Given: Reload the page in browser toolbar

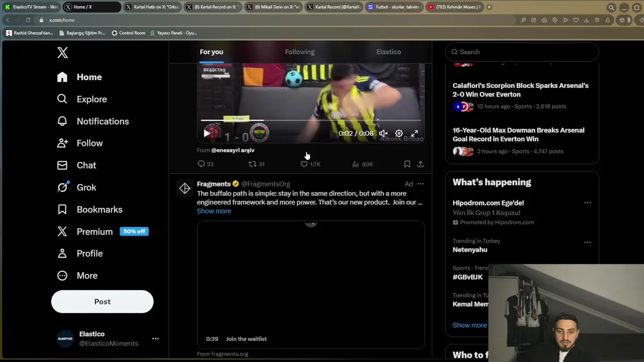Looking at the screenshot, I should coord(28,20).
